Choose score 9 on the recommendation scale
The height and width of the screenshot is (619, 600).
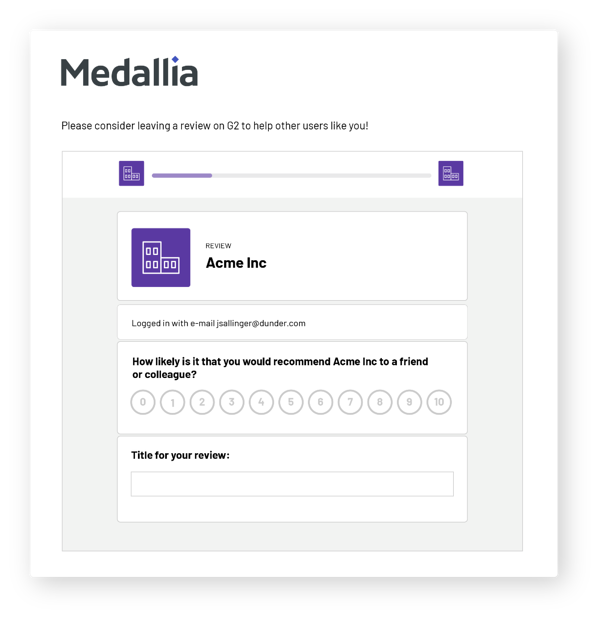click(x=409, y=402)
